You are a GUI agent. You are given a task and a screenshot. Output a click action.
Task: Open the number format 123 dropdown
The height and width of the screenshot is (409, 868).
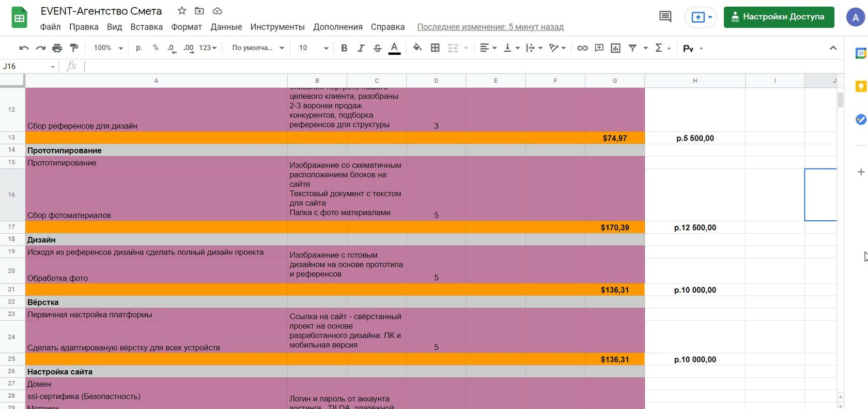coord(208,48)
